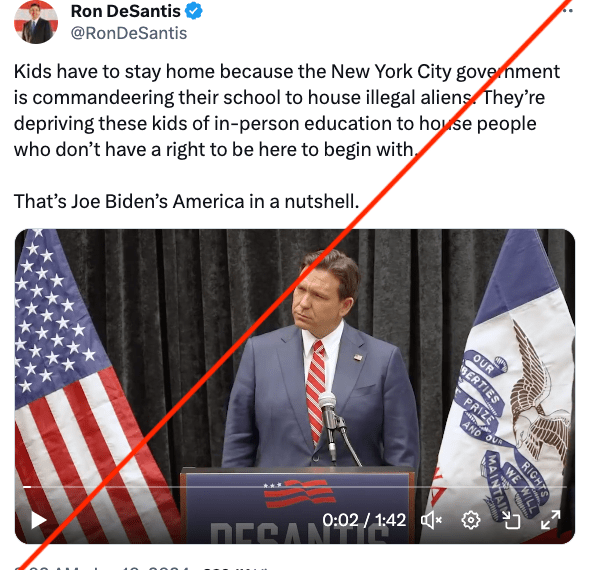Expand video to fullscreen
The image size is (590, 570).
pyautogui.click(x=550, y=520)
